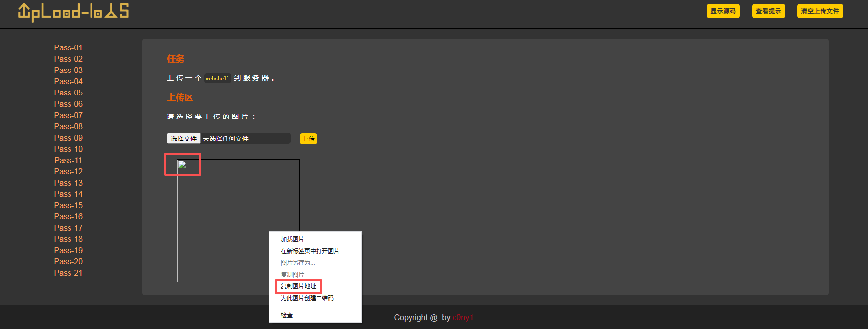Image resolution: width=868 pixels, height=329 pixels.
Task: Click 选择文件 file chooser button
Action: pos(183,139)
